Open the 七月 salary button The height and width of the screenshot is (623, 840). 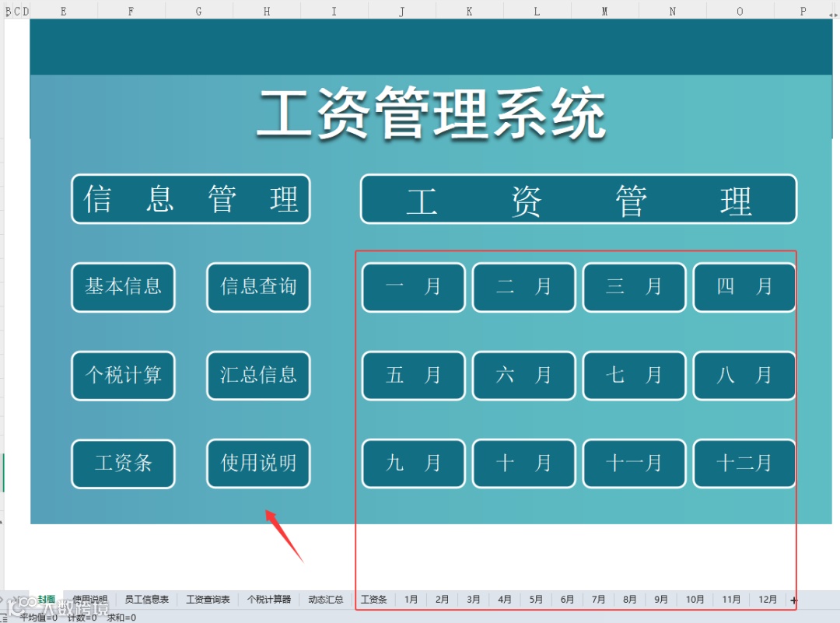(635, 376)
